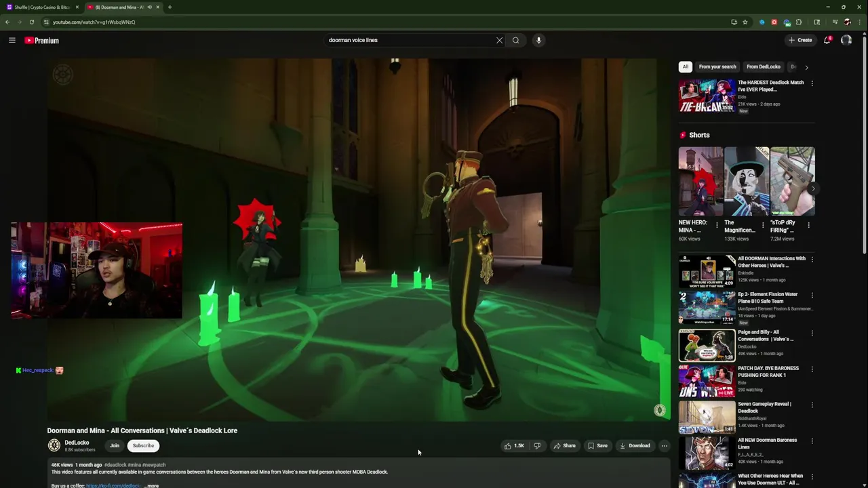Open the Chrome extensions puzzle icon
Image resolution: width=868 pixels, height=488 pixels.
tap(799, 22)
